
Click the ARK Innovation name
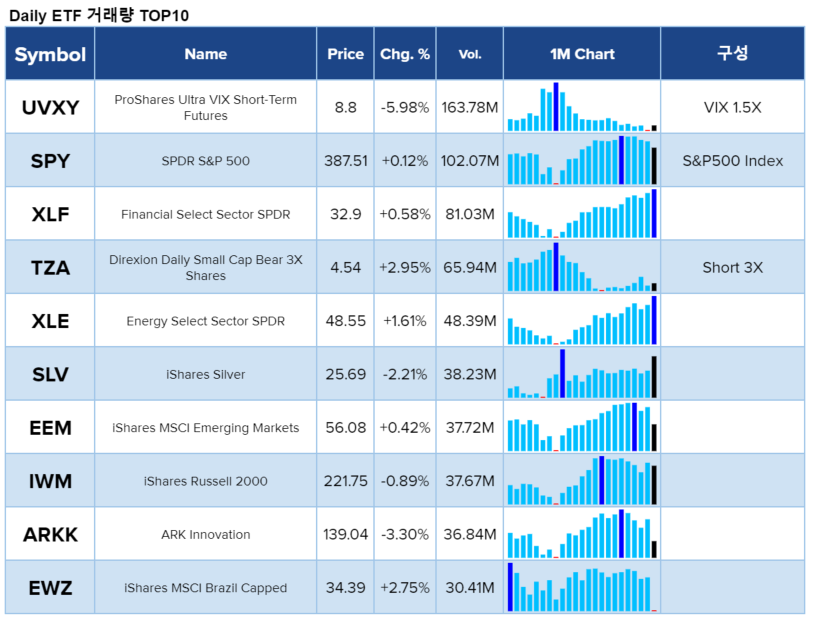point(206,534)
